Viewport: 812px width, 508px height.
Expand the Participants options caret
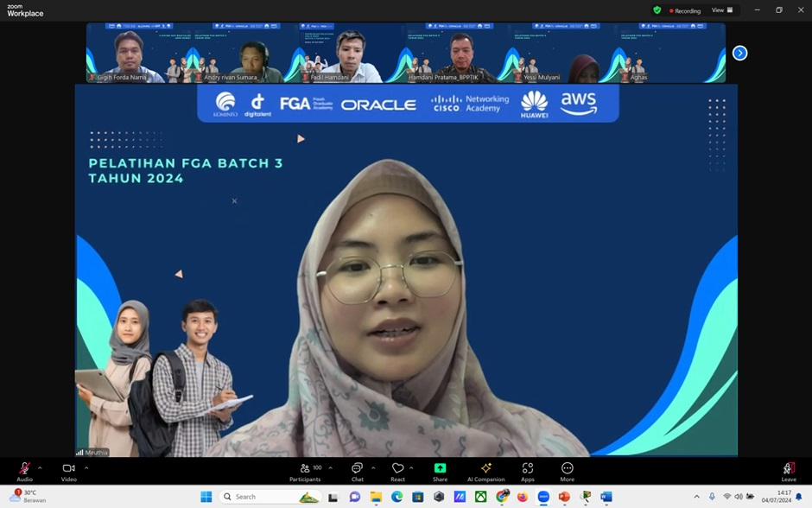coord(330,467)
